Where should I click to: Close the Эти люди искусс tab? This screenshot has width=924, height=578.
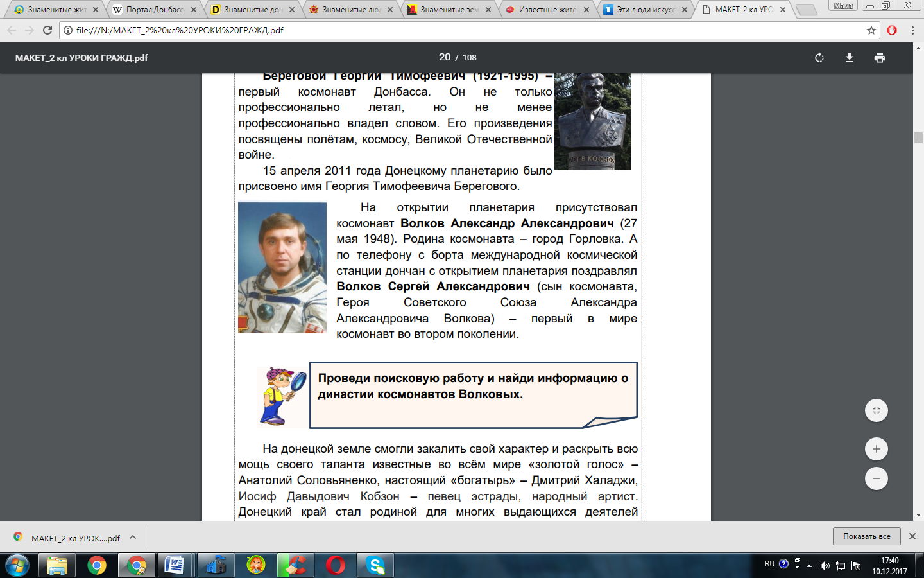pyautogui.click(x=685, y=10)
